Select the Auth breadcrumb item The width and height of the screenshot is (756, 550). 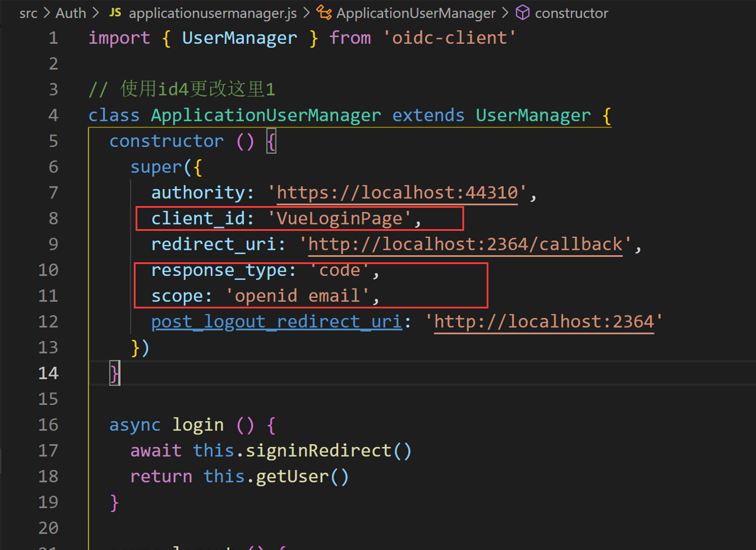pyautogui.click(x=70, y=12)
